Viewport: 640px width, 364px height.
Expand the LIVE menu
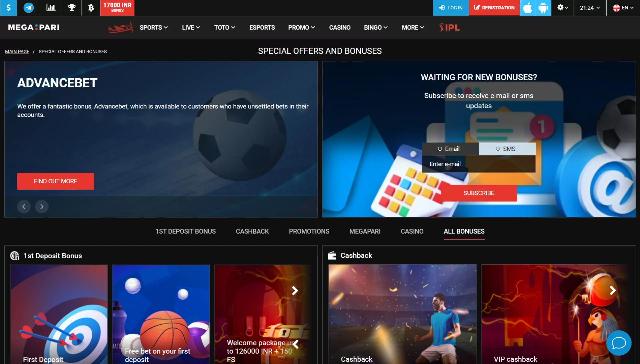click(x=191, y=28)
